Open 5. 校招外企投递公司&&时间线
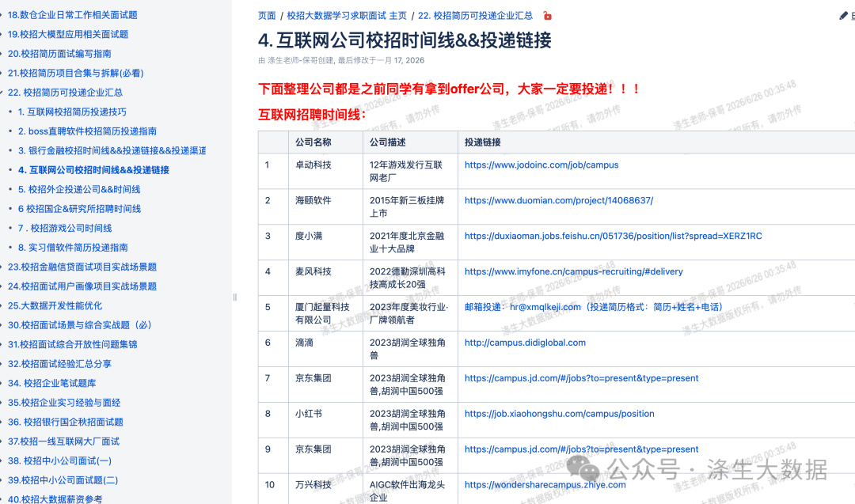 point(79,190)
